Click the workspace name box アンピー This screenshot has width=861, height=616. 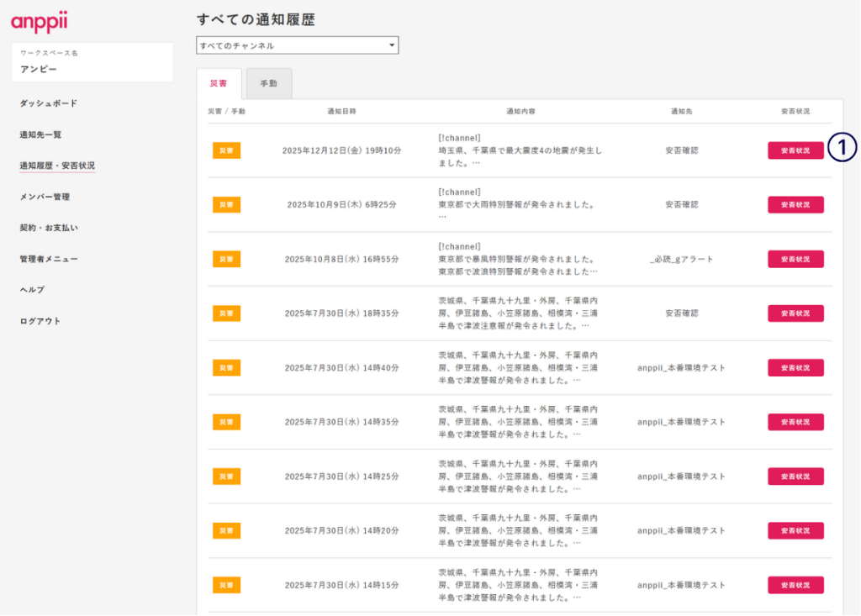pyautogui.click(x=92, y=63)
